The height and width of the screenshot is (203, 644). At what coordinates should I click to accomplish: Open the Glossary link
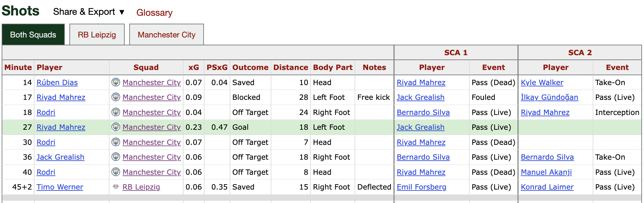pos(154,12)
